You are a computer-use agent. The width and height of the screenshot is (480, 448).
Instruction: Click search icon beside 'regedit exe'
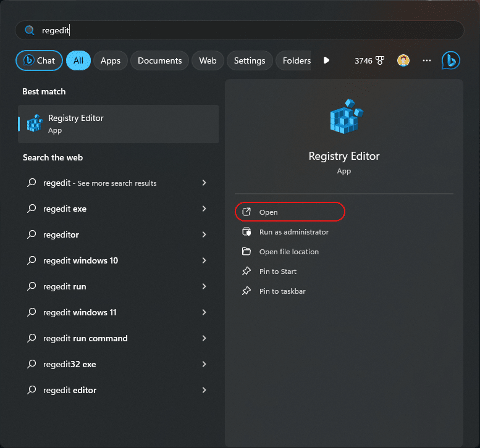coord(32,209)
